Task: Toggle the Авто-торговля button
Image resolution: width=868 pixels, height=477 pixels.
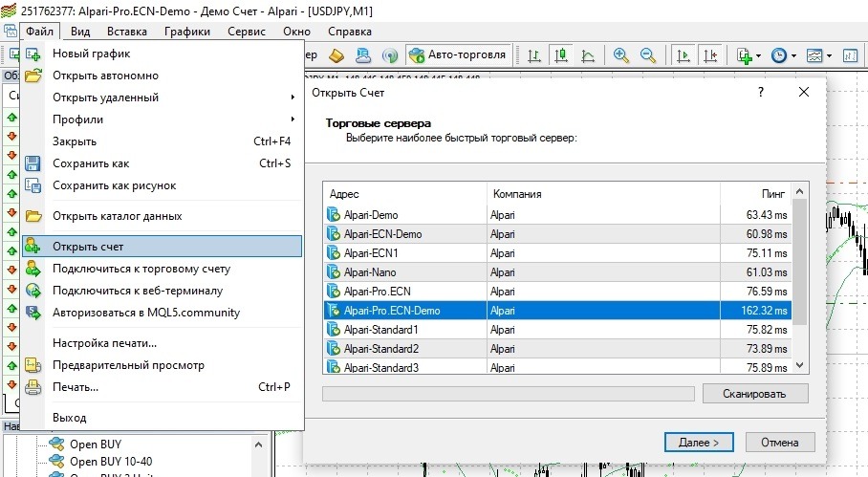Action: (458, 54)
